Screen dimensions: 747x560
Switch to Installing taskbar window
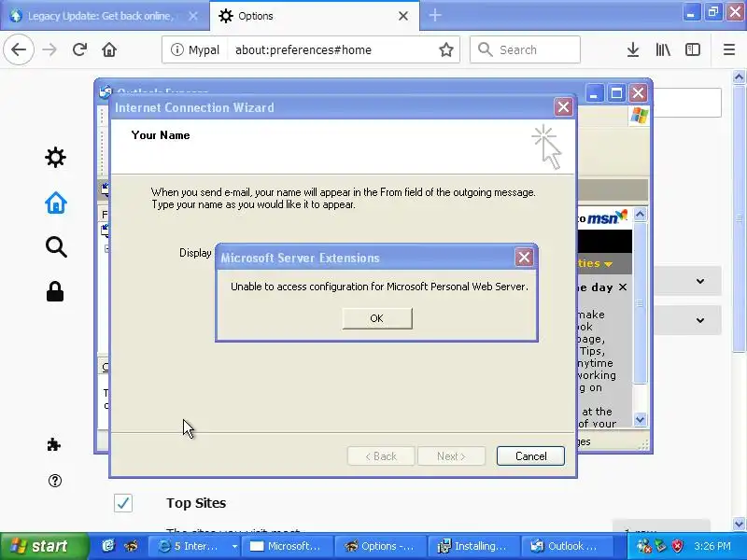474,546
